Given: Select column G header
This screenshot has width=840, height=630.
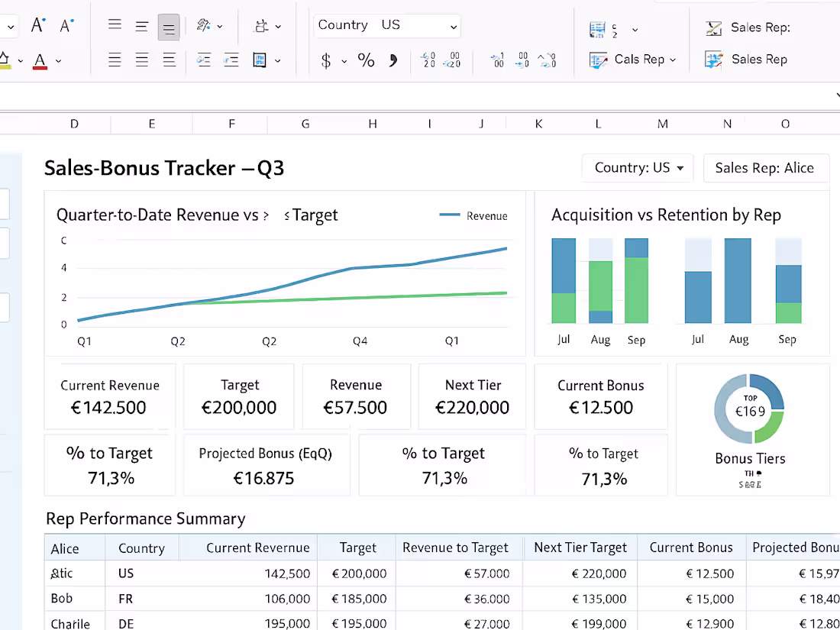Looking at the screenshot, I should pyautogui.click(x=305, y=124).
